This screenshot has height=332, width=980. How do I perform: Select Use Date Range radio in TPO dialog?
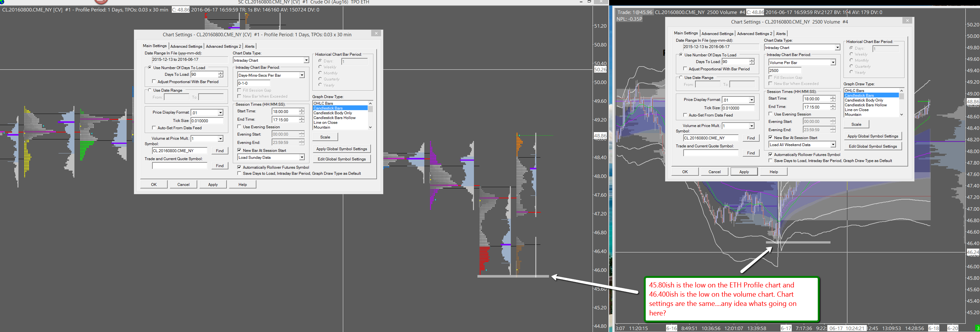[x=150, y=90]
